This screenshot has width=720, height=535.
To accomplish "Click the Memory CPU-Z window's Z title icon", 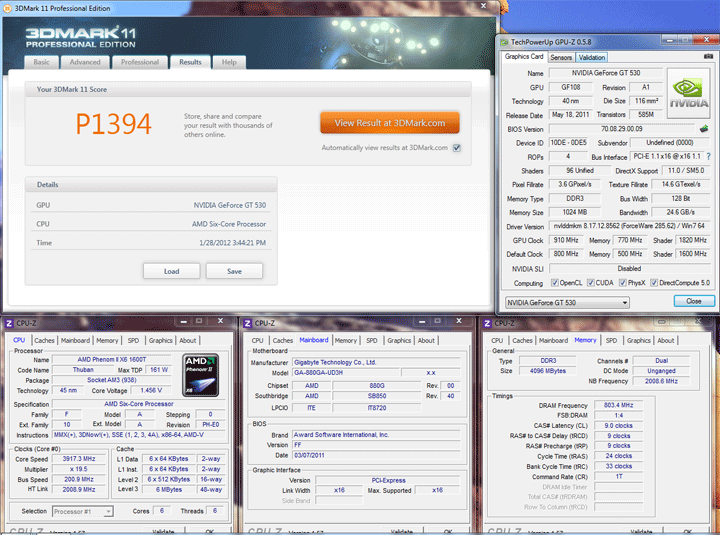I will point(487,323).
